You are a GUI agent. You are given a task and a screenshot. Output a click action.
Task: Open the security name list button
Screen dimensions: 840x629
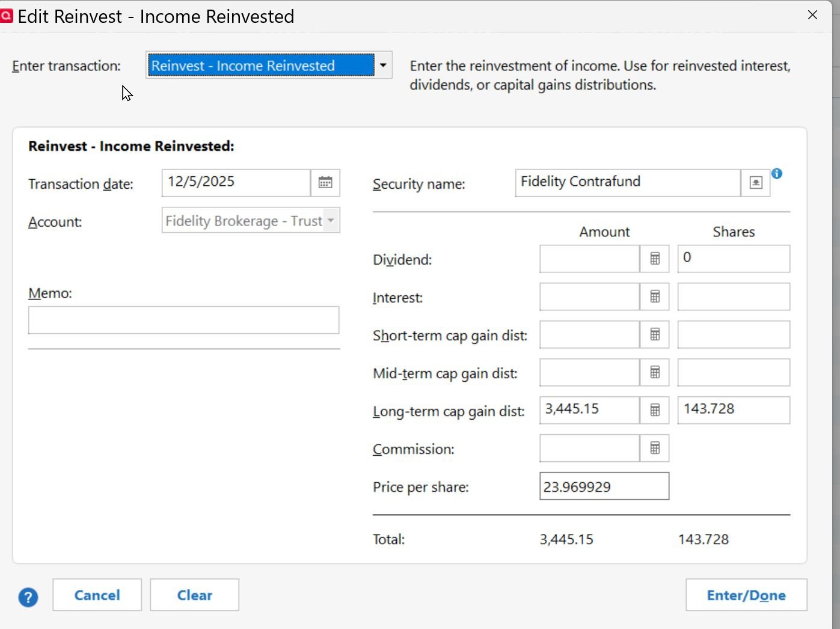point(756,183)
